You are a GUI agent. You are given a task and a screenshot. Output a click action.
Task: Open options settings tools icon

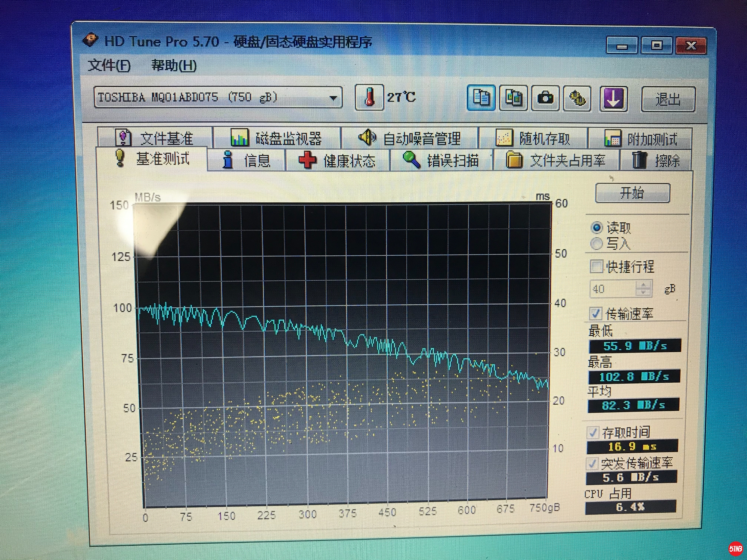577,99
